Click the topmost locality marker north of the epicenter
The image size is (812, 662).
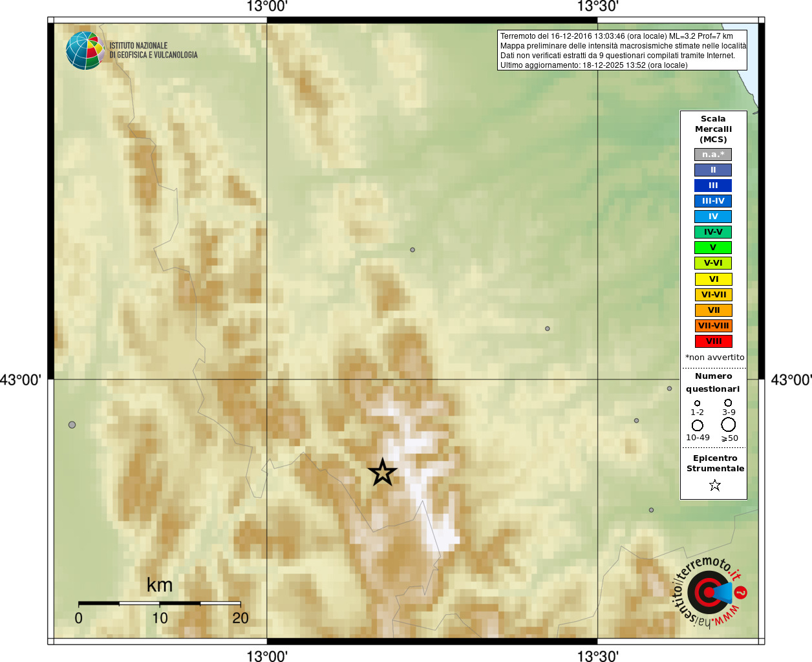click(x=412, y=250)
